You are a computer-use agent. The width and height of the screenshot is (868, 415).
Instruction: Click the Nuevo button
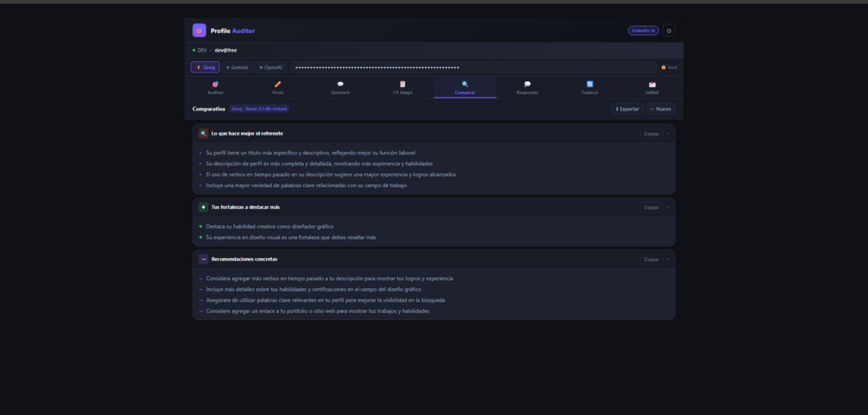tap(661, 109)
